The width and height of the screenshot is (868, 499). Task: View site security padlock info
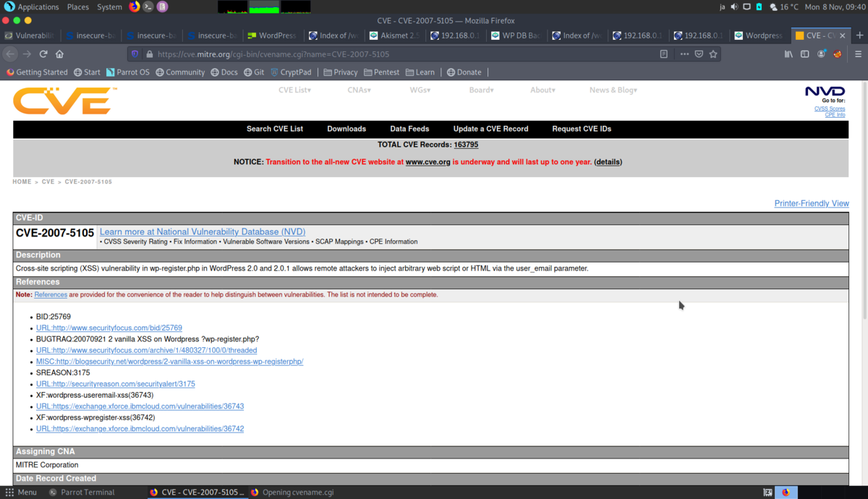pyautogui.click(x=149, y=54)
